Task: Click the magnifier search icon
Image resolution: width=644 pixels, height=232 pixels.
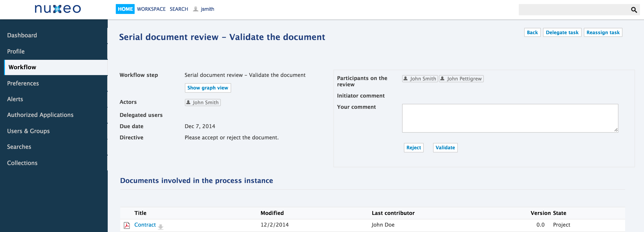Action: pyautogui.click(x=634, y=10)
